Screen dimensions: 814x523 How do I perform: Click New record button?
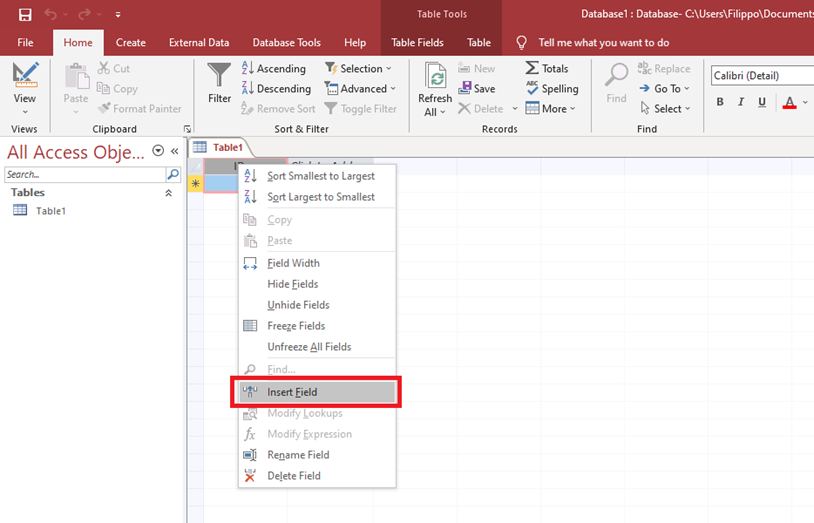[x=477, y=69]
